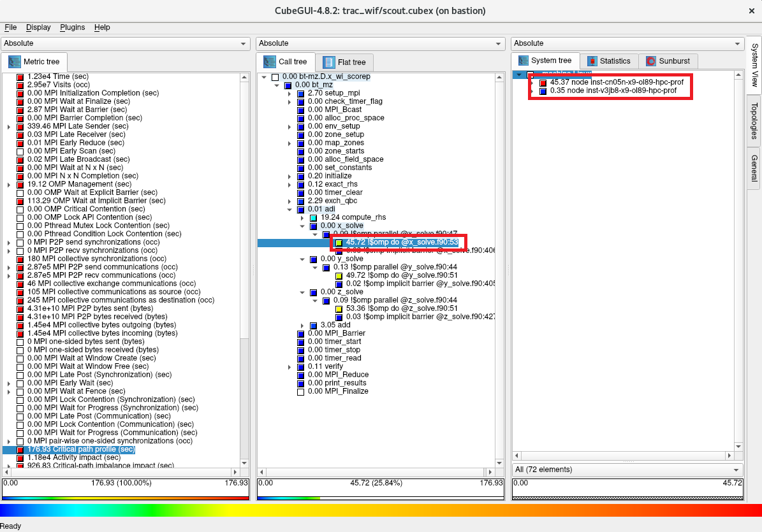
Task: Open the Plugins menu
Action: coord(73,27)
